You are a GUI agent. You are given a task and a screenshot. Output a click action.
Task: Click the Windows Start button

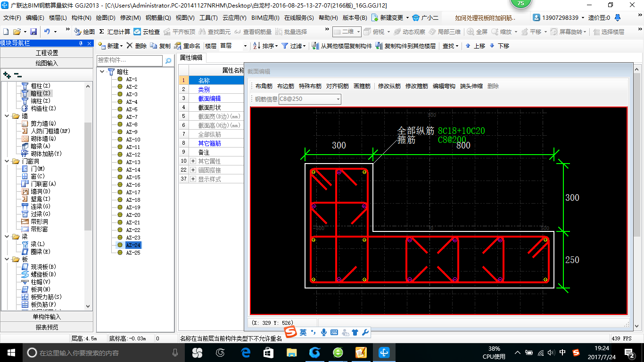tap(11, 352)
